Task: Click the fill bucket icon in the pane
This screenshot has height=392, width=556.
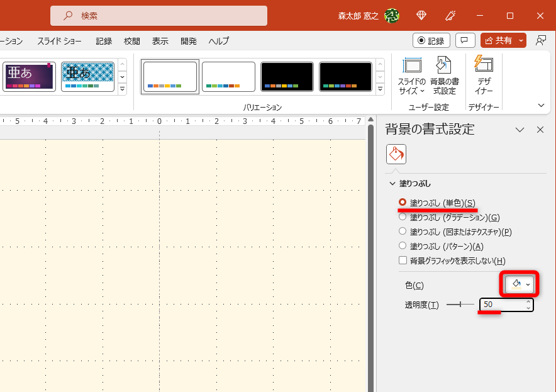Action: 396,154
